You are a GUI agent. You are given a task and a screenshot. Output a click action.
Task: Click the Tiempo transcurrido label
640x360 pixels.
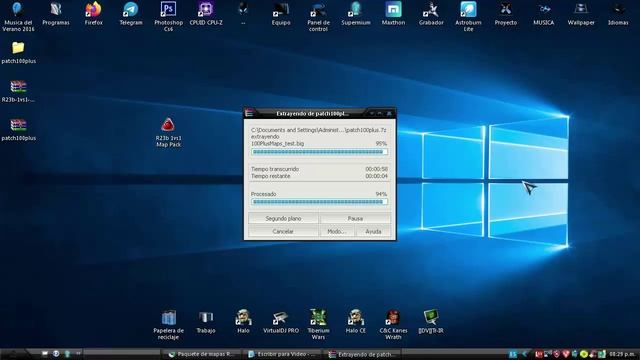275,169
